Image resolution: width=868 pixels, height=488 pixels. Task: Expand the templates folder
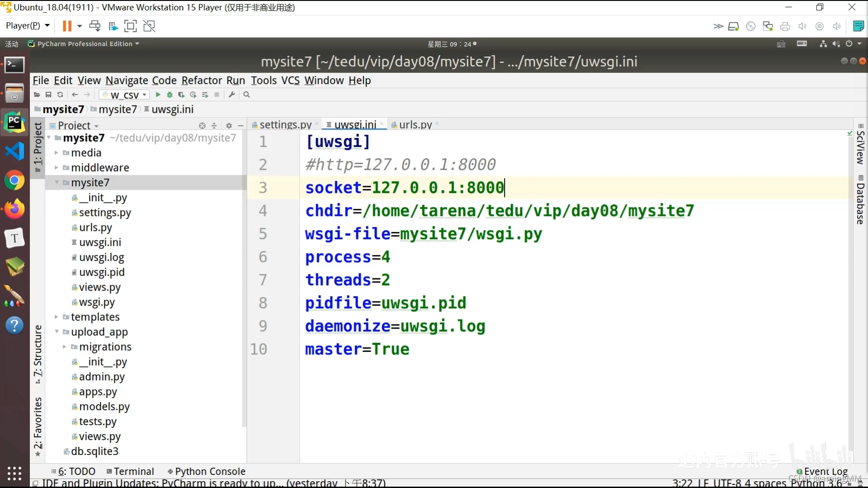click(x=57, y=317)
